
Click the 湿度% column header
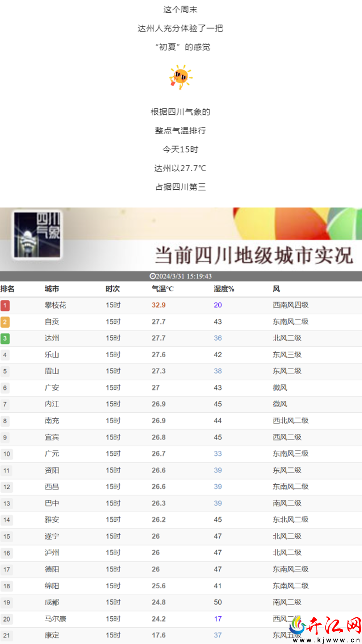pyautogui.click(x=224, y=289)
